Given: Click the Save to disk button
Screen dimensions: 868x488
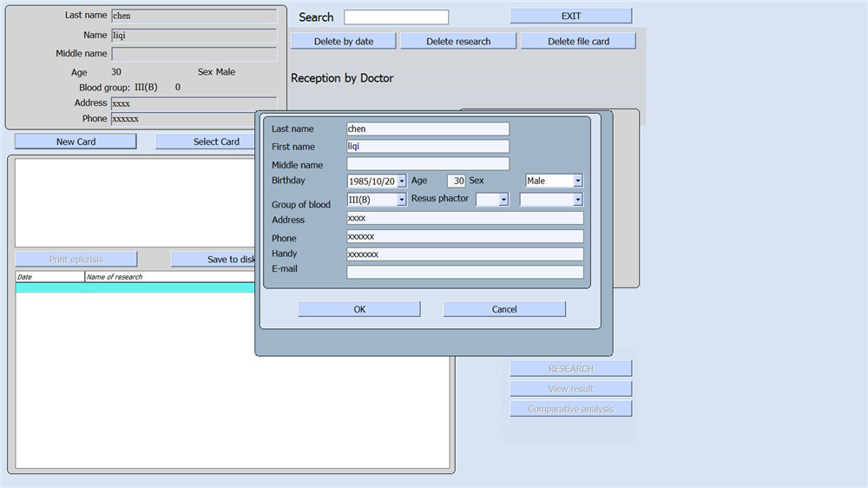Looking at the screenshot, I should 214,260.
